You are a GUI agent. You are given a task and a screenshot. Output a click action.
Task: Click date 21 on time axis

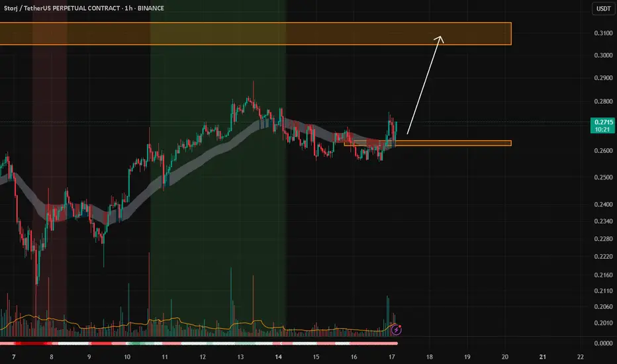[543, 357]
